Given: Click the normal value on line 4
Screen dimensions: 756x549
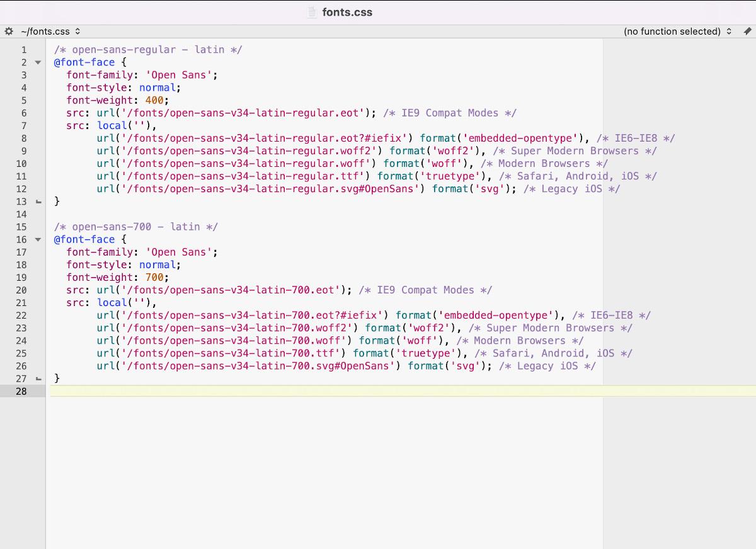Looking at the screenshot, I should [158, 88].
